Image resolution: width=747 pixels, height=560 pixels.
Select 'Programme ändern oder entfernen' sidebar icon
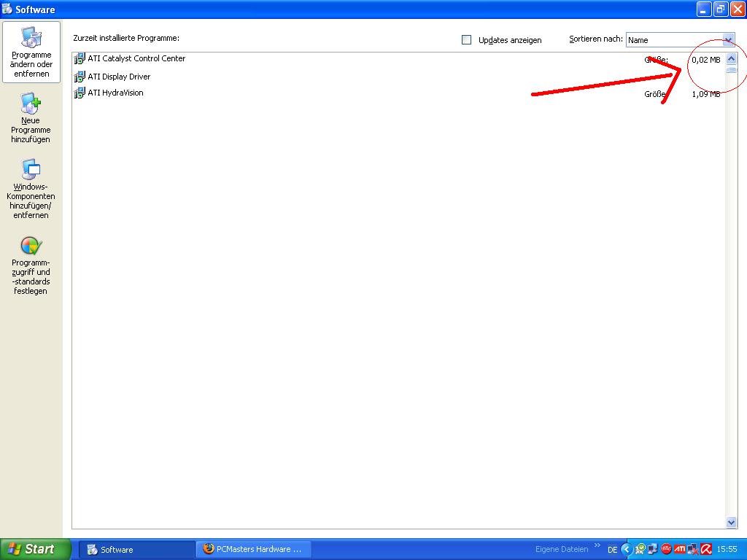31,52
